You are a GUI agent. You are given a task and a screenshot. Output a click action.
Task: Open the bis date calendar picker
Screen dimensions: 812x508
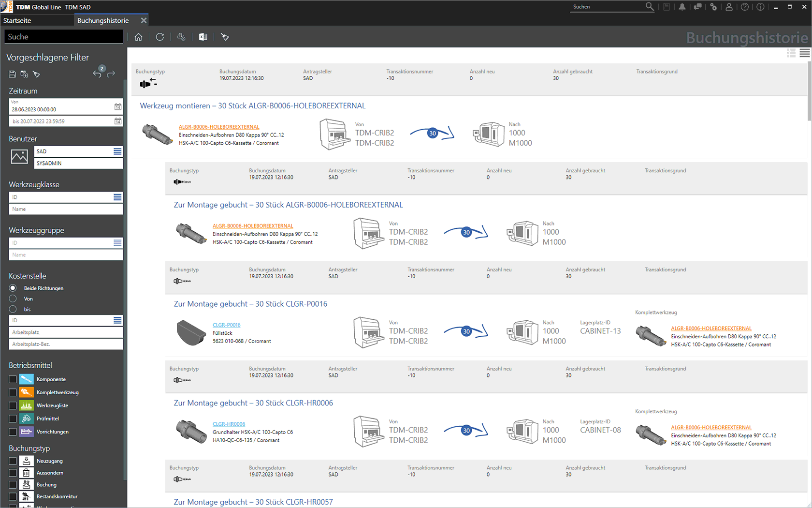[x=118, y=121]
